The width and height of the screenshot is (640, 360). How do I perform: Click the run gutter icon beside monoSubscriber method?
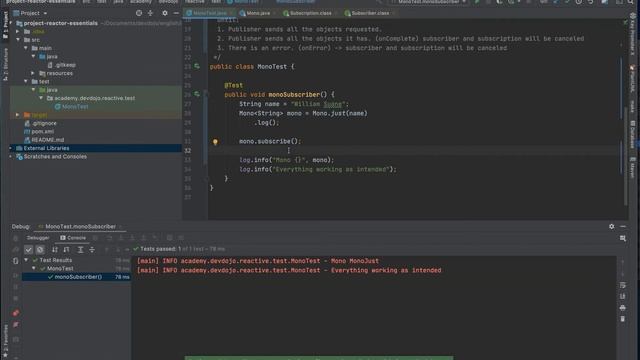coord(197,94)
